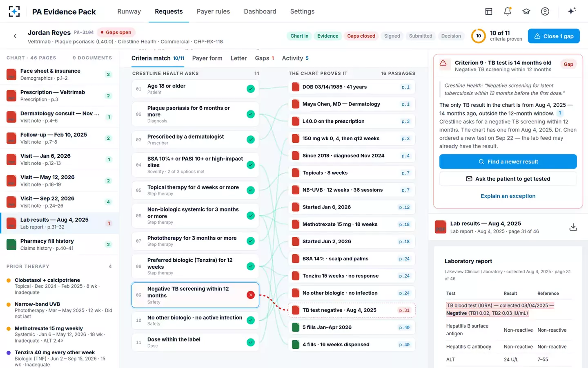Image resolution: width=588 pixels, height=368 pixels.
Task: Go back using the left chevron arrow
Action: 15,36
